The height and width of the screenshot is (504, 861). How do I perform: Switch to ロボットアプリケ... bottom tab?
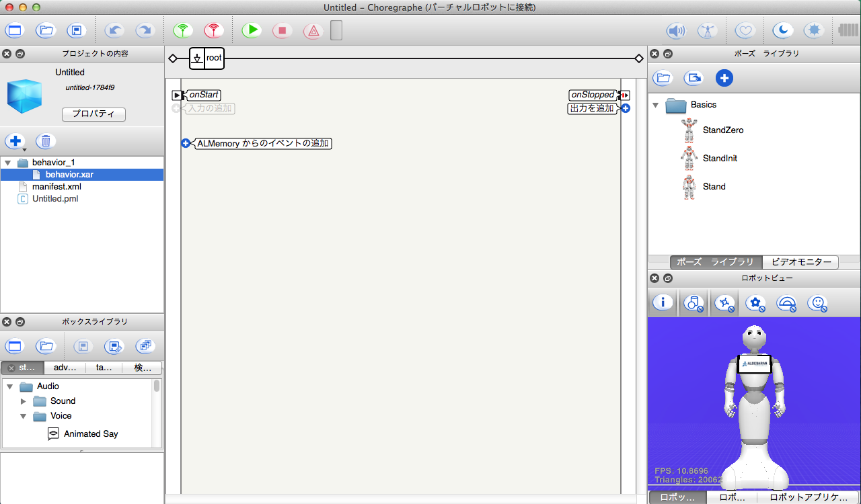808,498
